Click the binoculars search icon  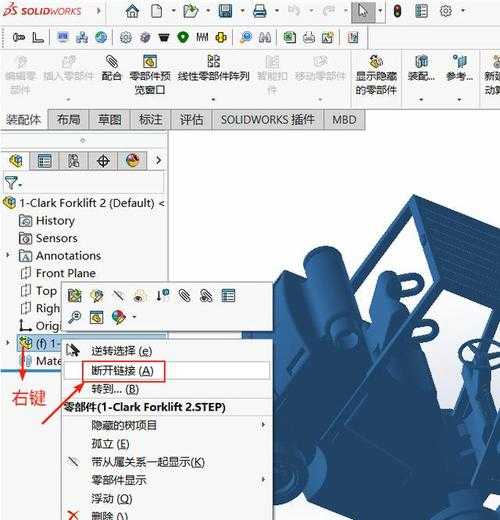tap(265, 37)
